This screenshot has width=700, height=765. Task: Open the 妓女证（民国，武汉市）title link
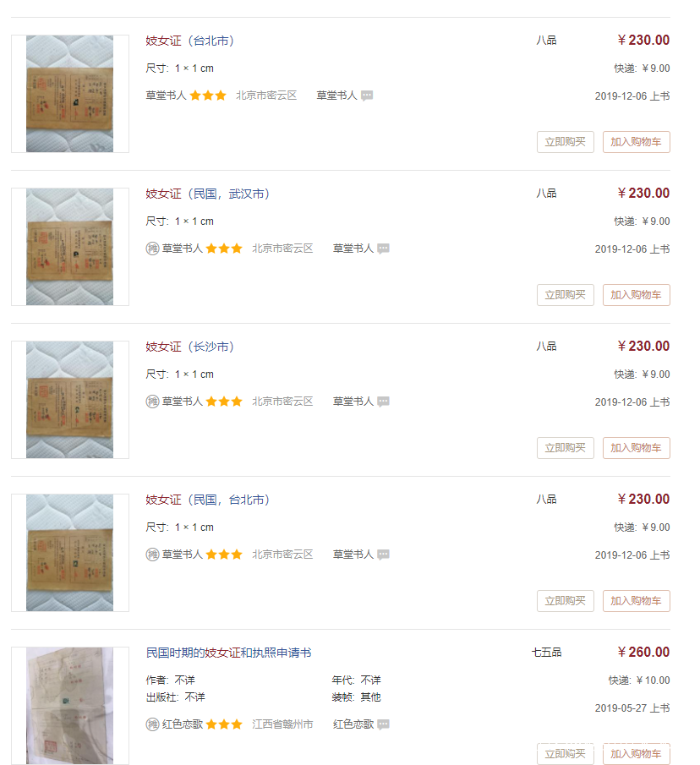point(208,194)
